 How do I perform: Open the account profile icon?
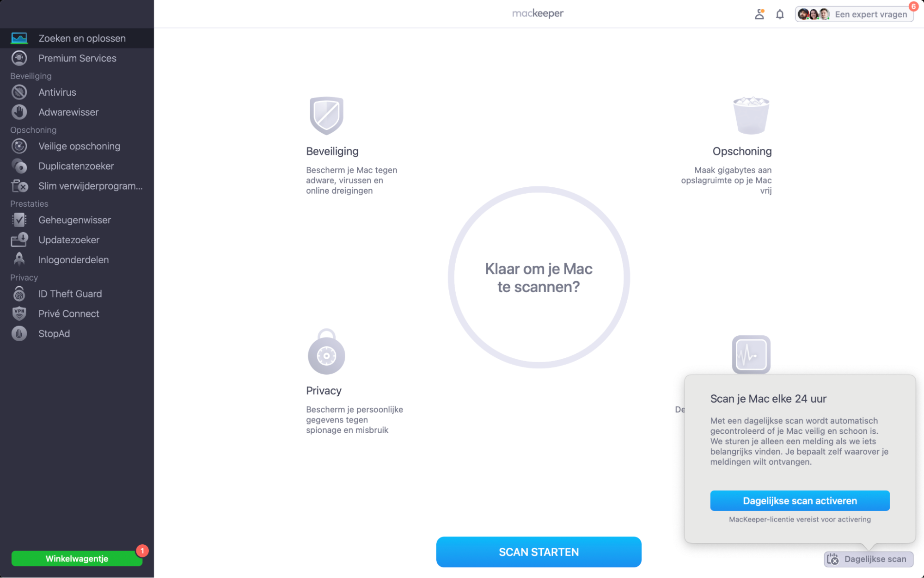759,14
